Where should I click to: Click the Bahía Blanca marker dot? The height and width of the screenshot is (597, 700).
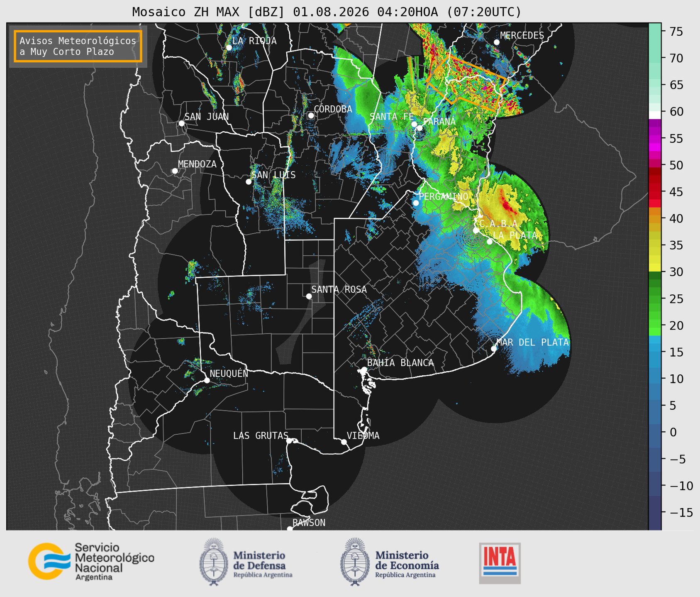pyautogui.click(x=364, y=369)
